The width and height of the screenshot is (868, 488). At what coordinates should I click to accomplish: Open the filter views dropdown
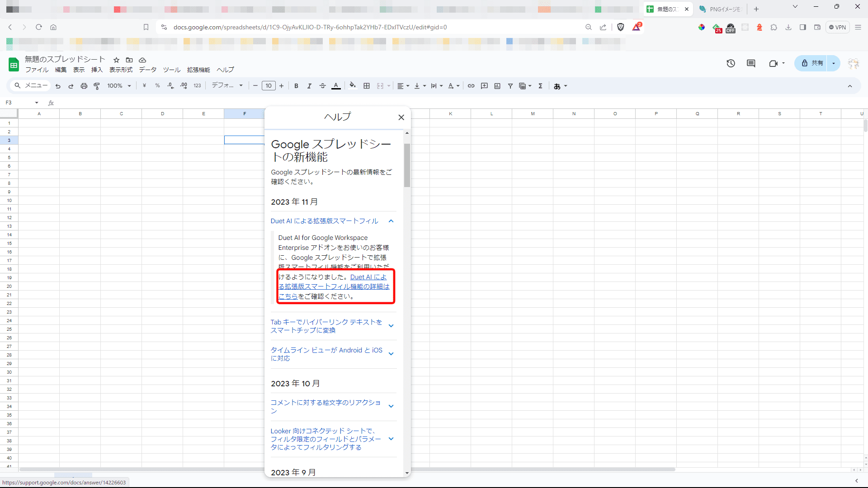tap(525, 86)
